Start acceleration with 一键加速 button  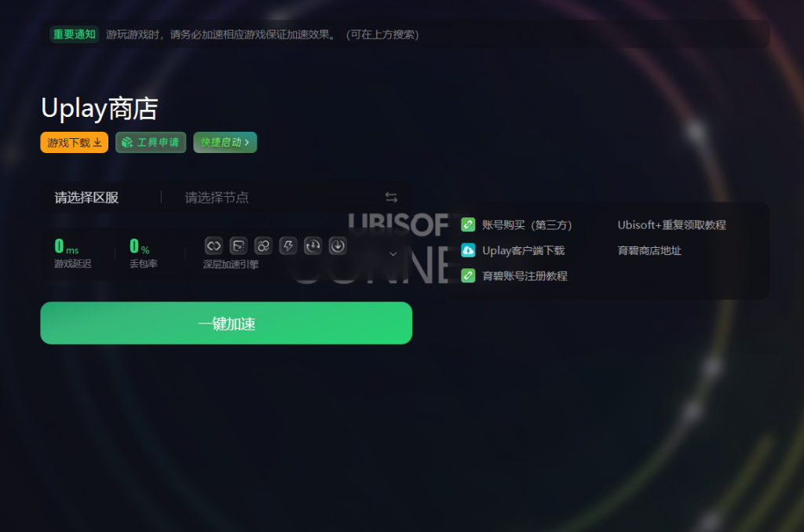coord(226,323)
